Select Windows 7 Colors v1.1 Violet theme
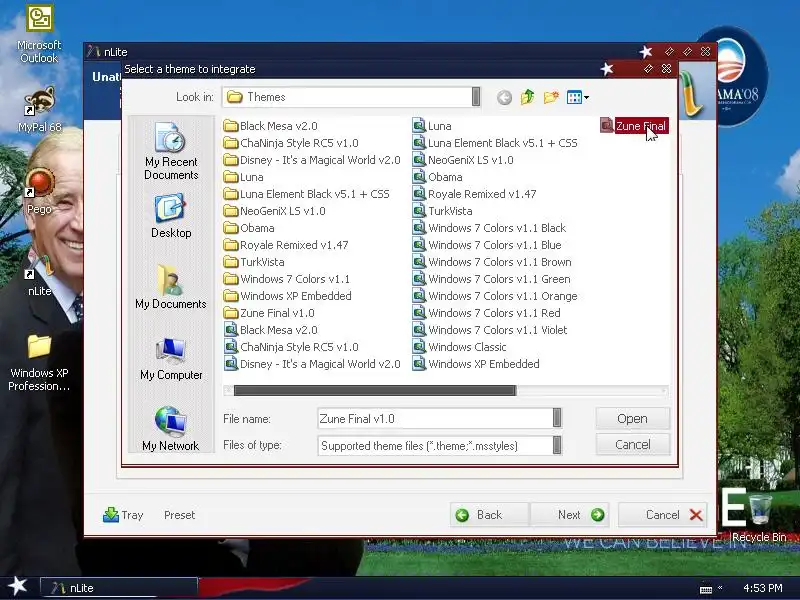The image size is (800, 600). coord(490,330)
